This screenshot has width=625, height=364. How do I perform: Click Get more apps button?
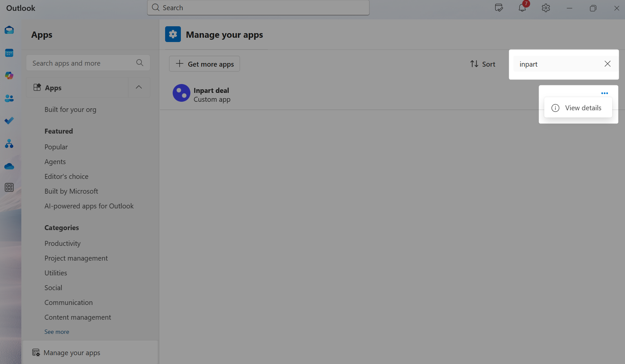coord(205,64)
